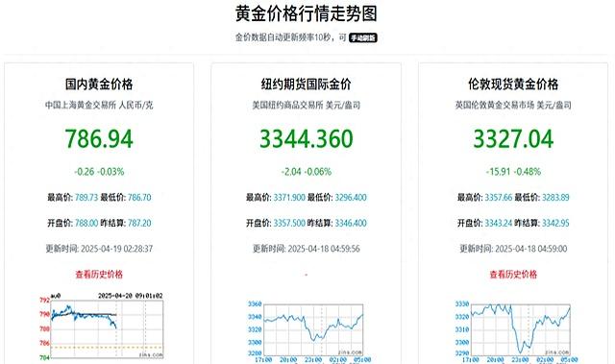Click the New York price 3344.360
The height and width of the screenshot is (364, 615).
(x=306, y=138)
